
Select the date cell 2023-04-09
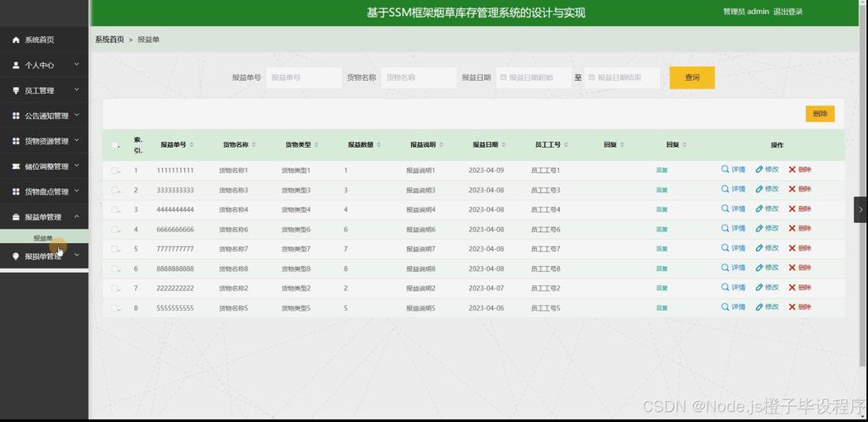[486, 170]
